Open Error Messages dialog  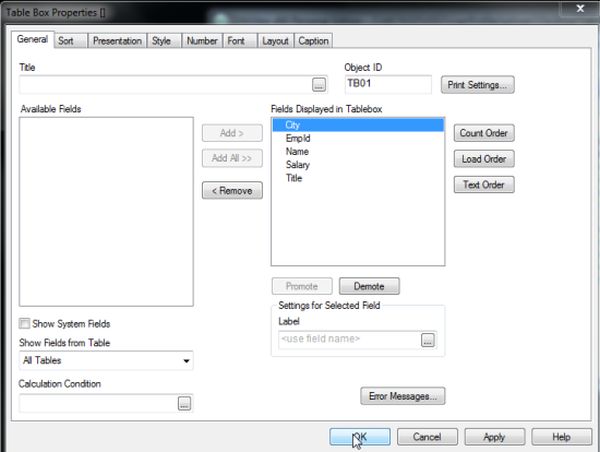click(x=403, y=396)
